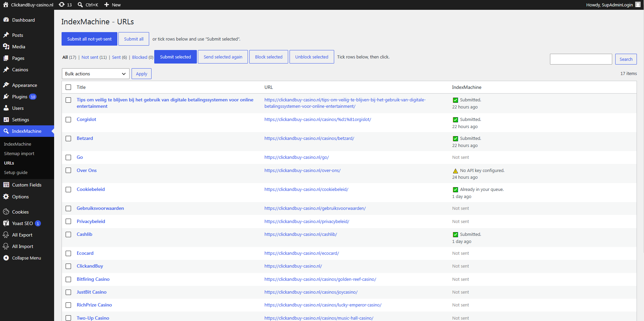
Task: Open the clickandbuy-casino.nl/go/ URL link
Action: [x=297, y=157]
